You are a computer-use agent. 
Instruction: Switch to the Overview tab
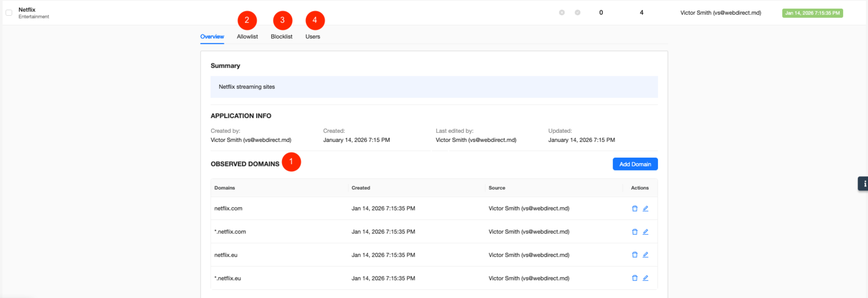coord(212,37)
